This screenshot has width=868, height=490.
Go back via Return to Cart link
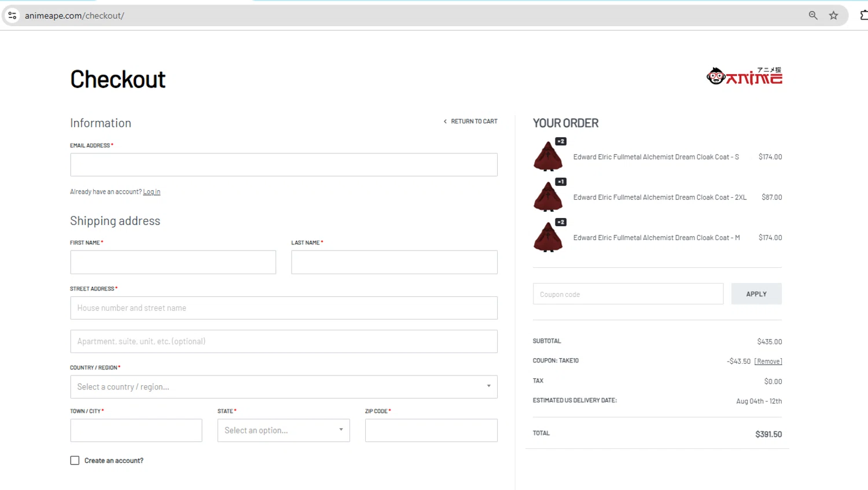[470, 121]
